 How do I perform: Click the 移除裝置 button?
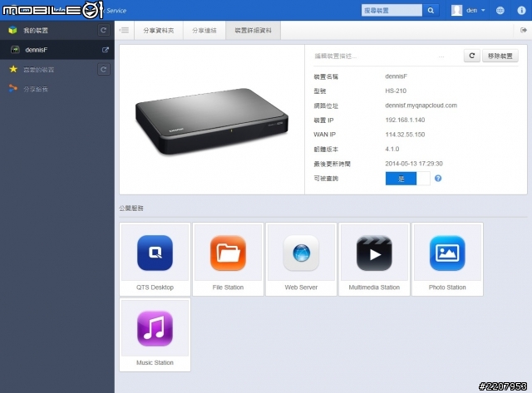pos(500,56)
